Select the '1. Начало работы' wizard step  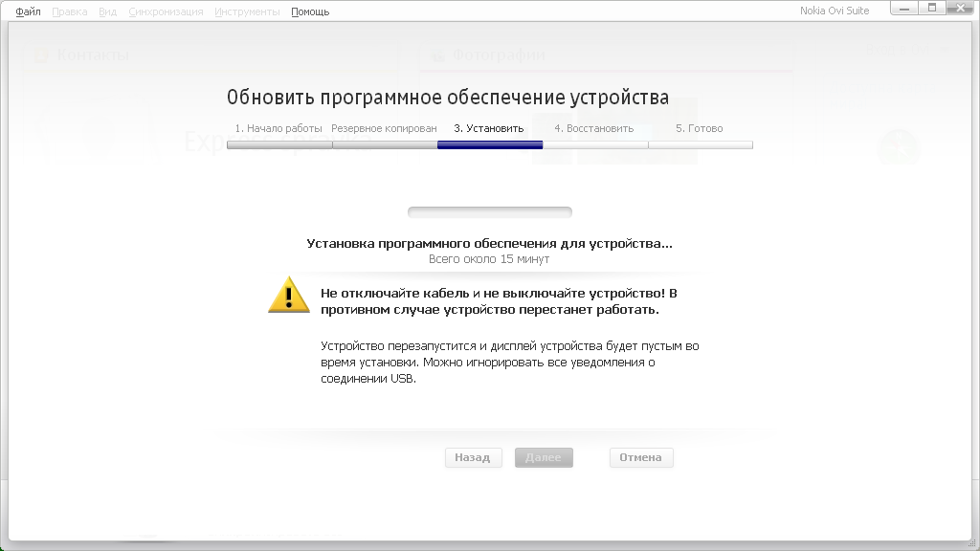coord(278,128)
